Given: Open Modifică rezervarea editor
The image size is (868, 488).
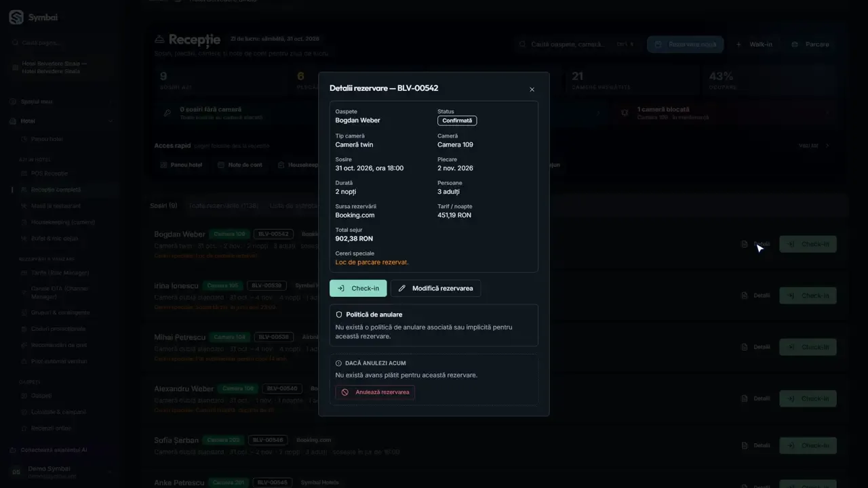Looking at the screenshot, I should pyautogui.click(x=436, y=288).
